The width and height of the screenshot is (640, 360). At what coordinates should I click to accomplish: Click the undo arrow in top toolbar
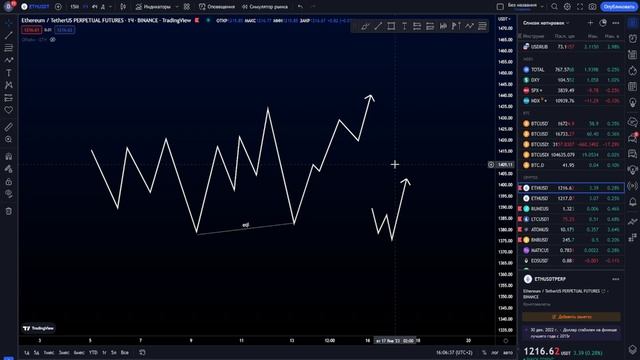coord(300,7)
